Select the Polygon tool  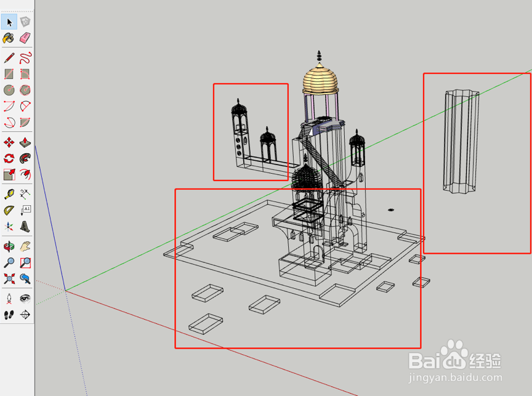click(25, 90)
